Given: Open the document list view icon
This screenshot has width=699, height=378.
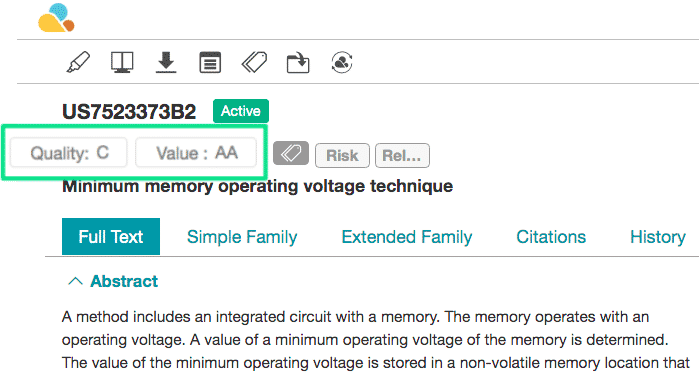Looking at the screenshot, I should tap(210, 62).
